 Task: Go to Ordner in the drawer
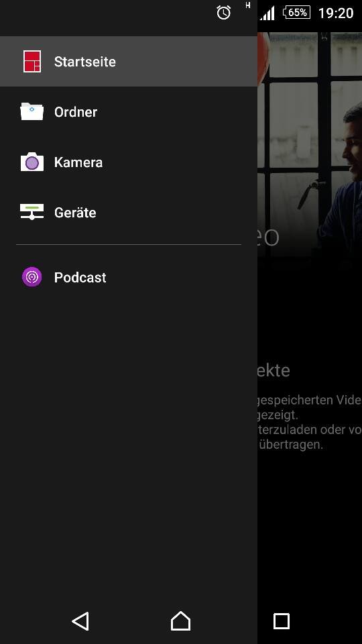[x=129, y=112]
